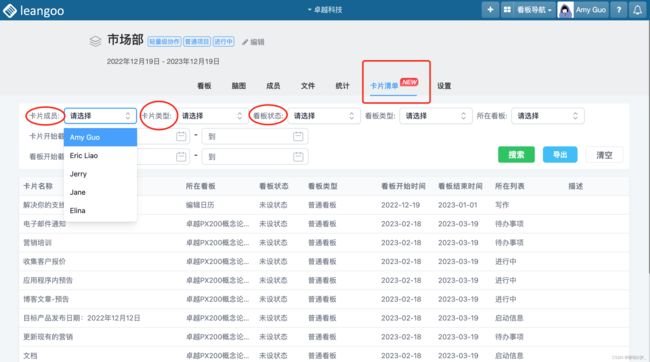The width and height of the screenshot is (650, 362).
Task: Open the 所在看板 select dropdown
Action: pos(548,116)
